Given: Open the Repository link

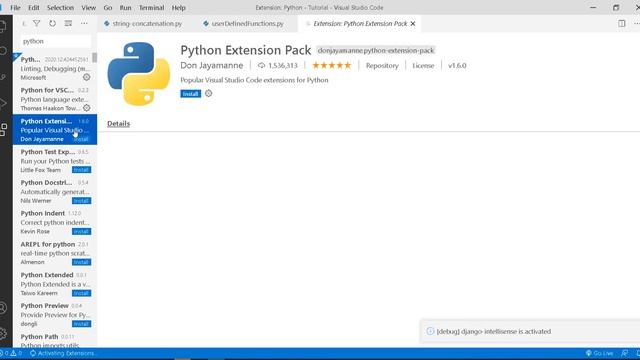Looking at the screenshot, I should (x=382, y=65).
